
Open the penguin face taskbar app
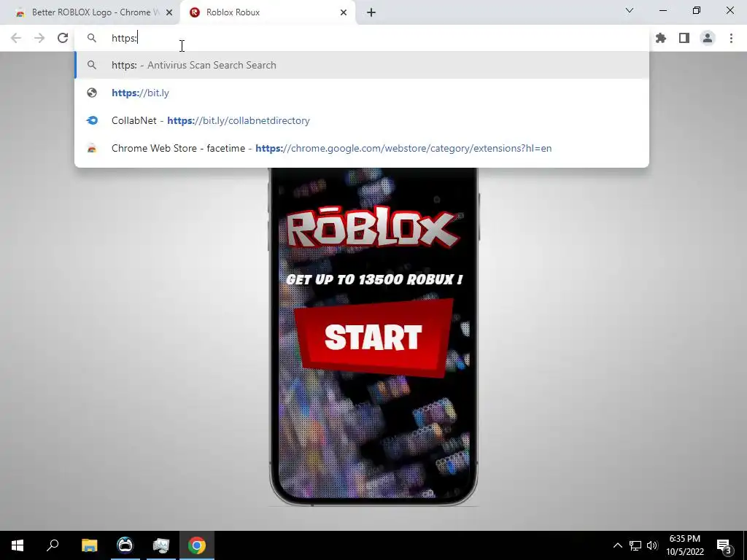125,545
